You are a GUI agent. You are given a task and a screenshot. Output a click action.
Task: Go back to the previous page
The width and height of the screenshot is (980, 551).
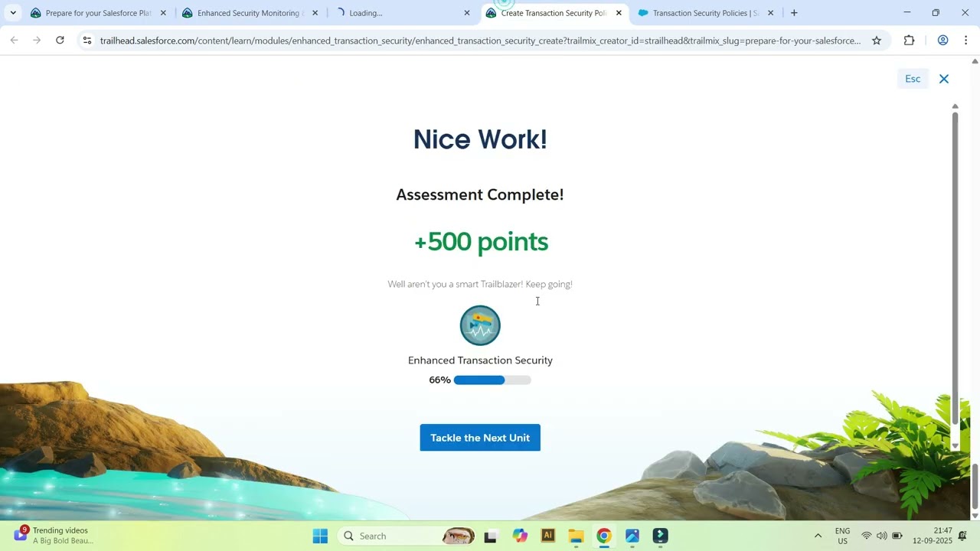(14, 41)
